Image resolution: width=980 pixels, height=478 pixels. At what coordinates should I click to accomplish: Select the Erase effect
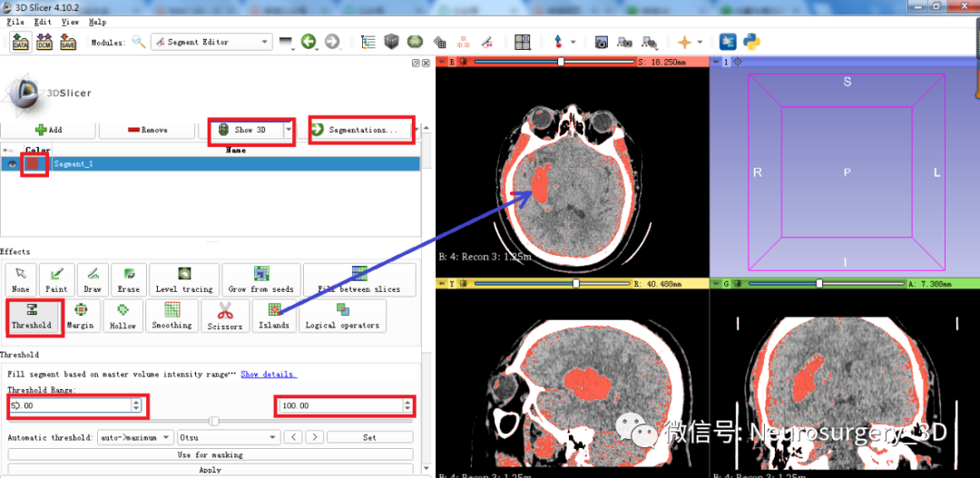click(130, 279)
